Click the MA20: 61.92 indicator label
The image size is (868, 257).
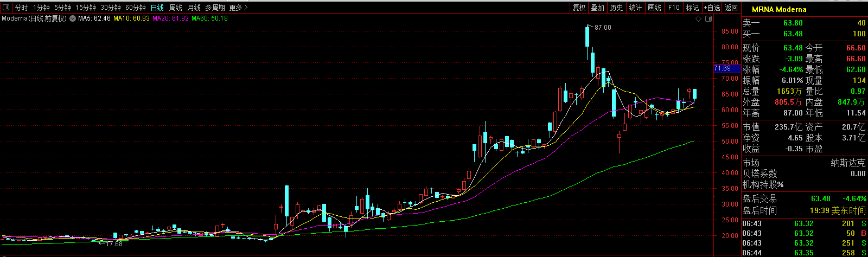coord(170,18)
